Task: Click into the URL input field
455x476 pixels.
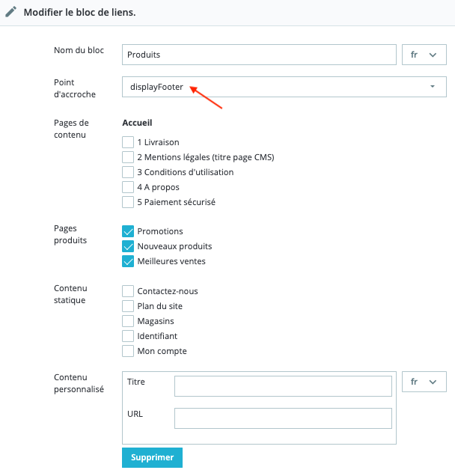Action: pos(283,418)
